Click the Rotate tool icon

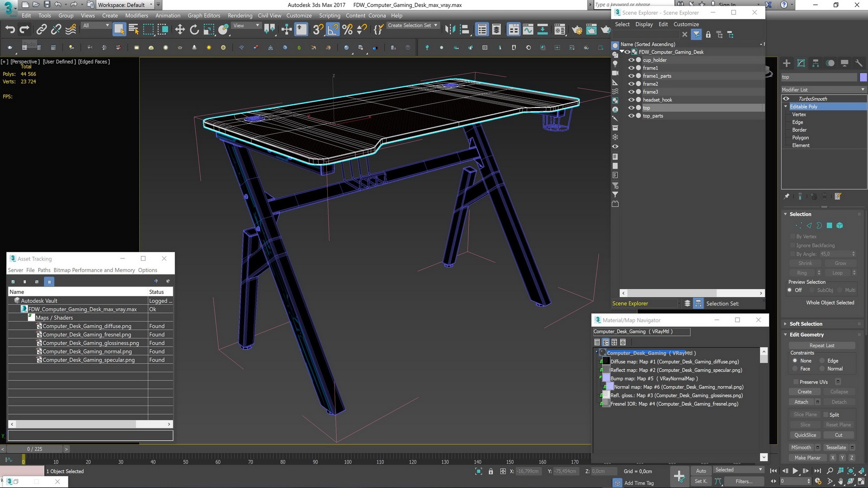(194, 30)
